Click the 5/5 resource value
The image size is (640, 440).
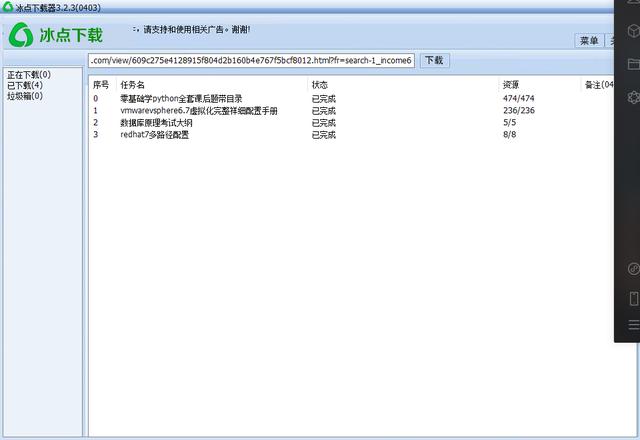click(x=509, y=122)
